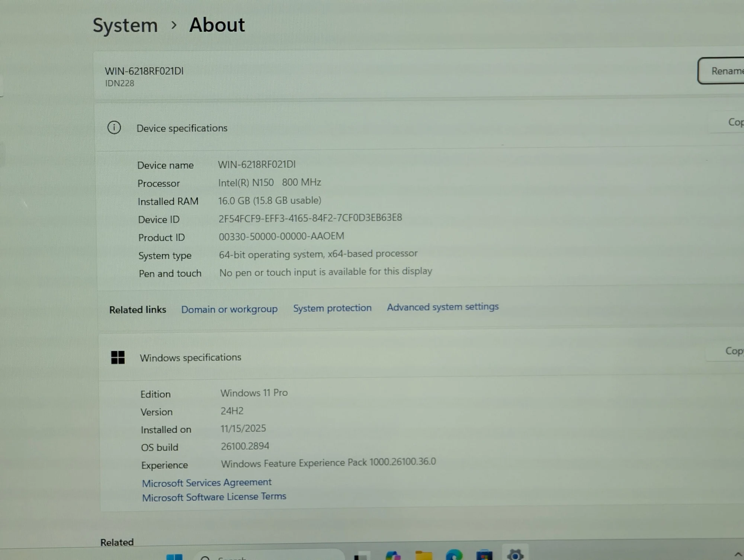This screenshot has width=744, height=560.
Task: Click the Windows logo beside Windows specifications
Action: point(118,357)
